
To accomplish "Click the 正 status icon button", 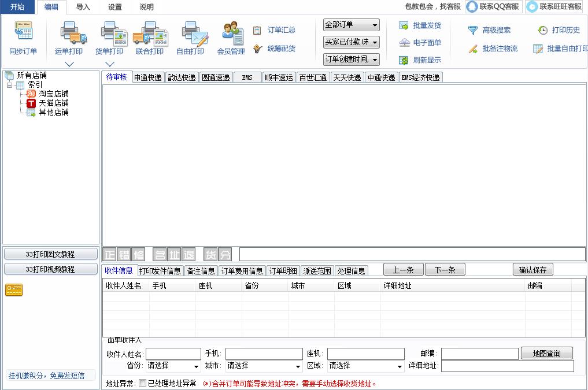I will pos(109,255).
